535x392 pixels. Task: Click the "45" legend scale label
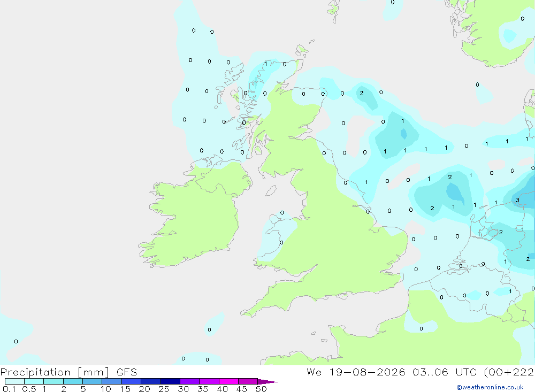pyautogui.click(x=242, y=389)
